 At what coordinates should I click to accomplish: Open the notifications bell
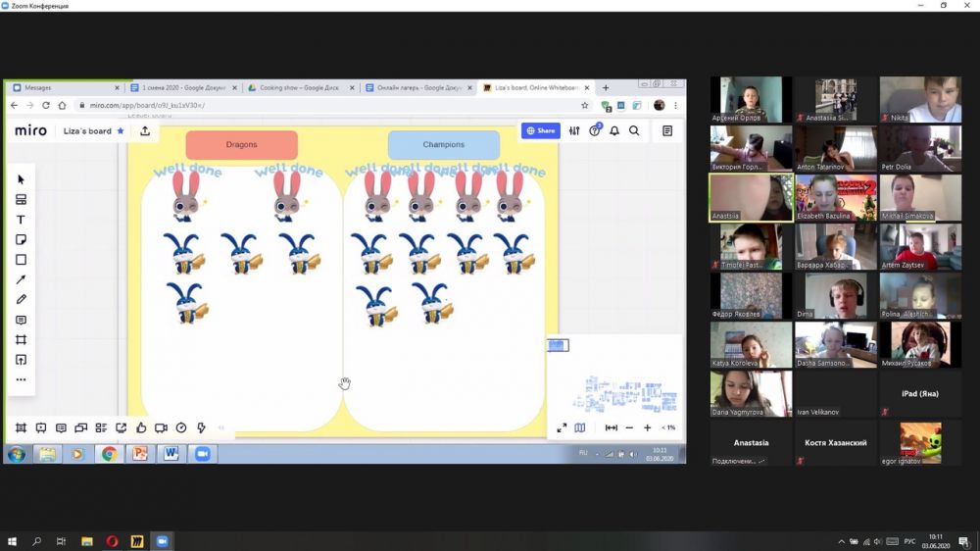click(x=614, y=130)
